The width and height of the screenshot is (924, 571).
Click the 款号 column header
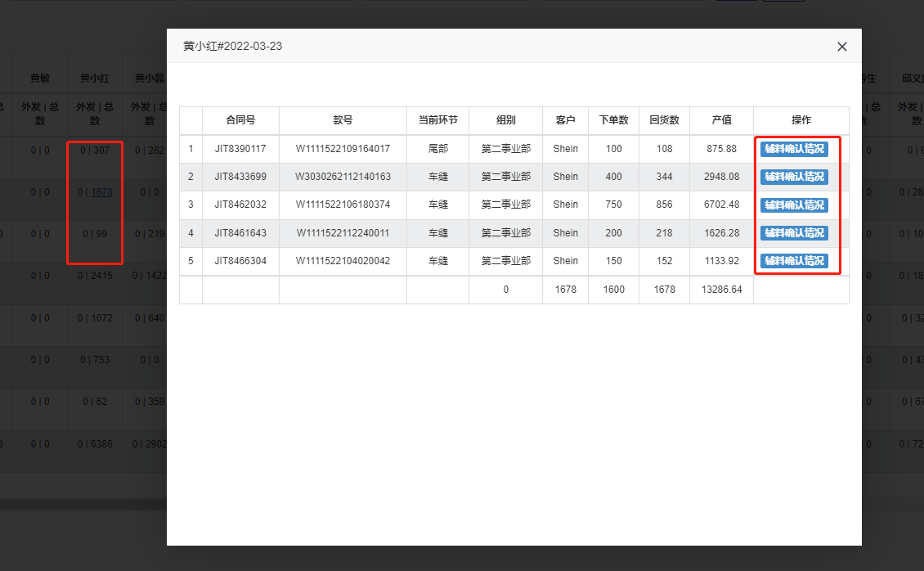point(343,120)
